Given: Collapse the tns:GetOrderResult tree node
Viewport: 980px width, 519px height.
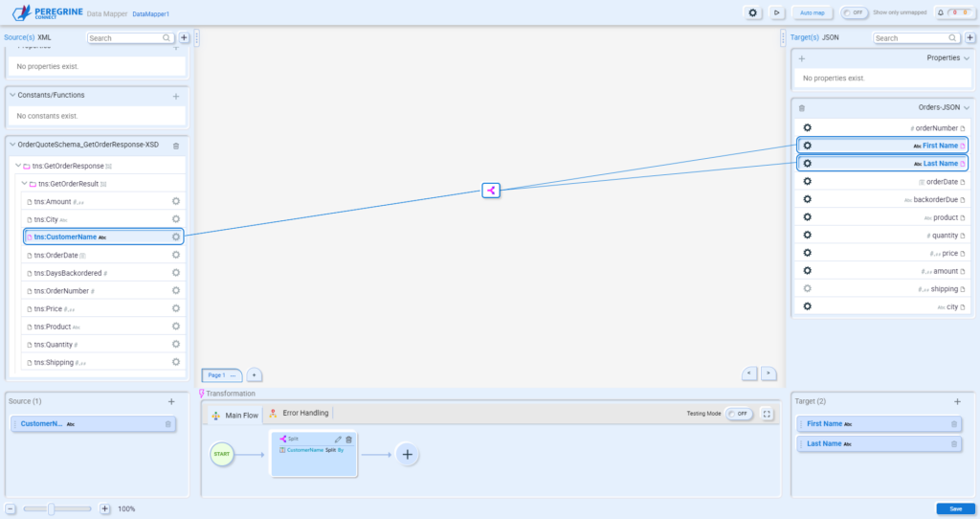Looking at the screenshot, I should tap(25, 183).
